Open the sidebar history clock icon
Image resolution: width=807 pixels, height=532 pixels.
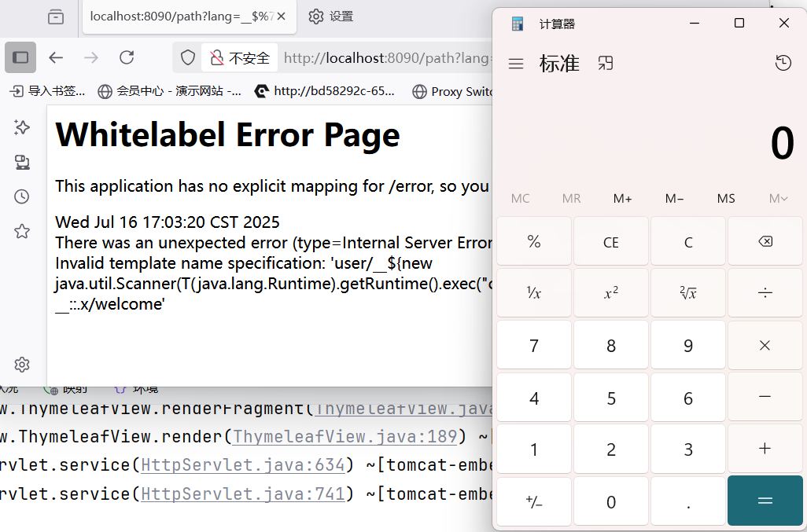tap(22, 196)
